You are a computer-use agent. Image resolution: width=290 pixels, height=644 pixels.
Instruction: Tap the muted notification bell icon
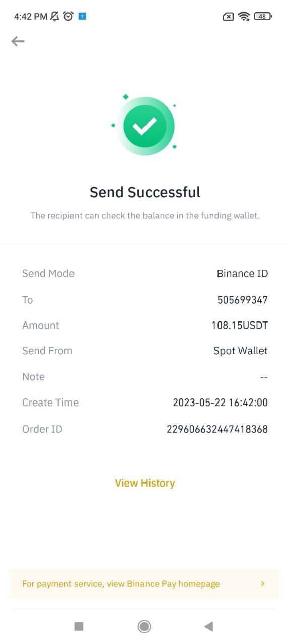click(55, 16)
